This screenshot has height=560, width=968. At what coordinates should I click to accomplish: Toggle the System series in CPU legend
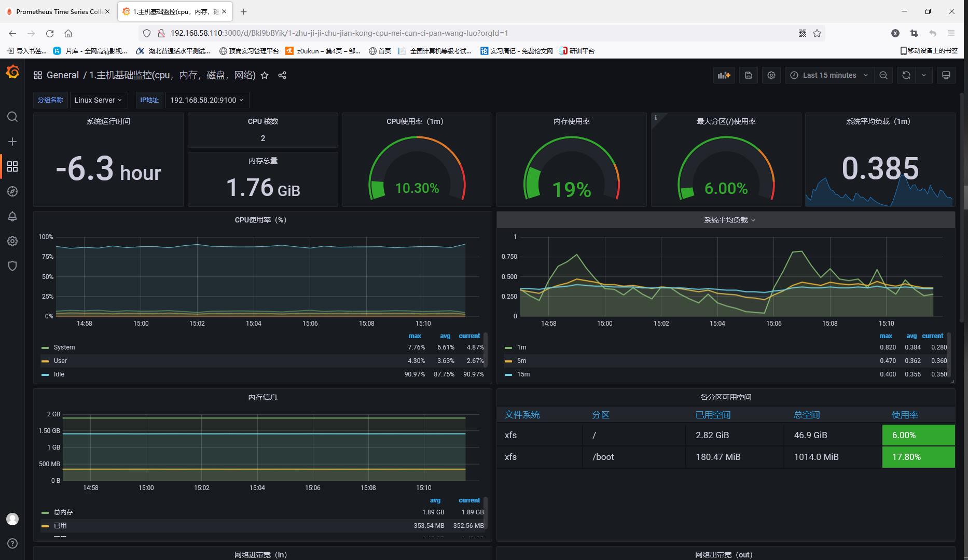[x=64, y=347]
